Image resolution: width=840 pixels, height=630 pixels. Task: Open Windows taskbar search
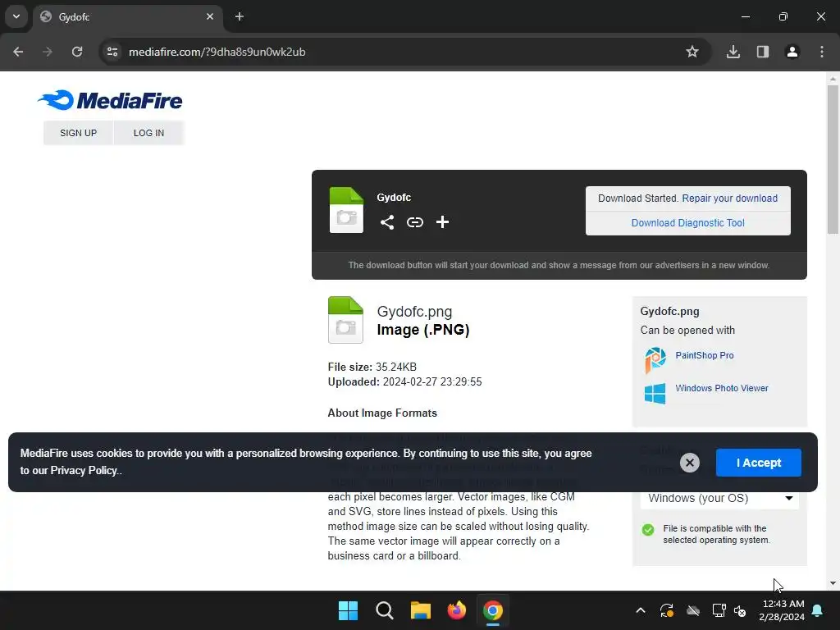pyautogui.click(x=384, y=610)
